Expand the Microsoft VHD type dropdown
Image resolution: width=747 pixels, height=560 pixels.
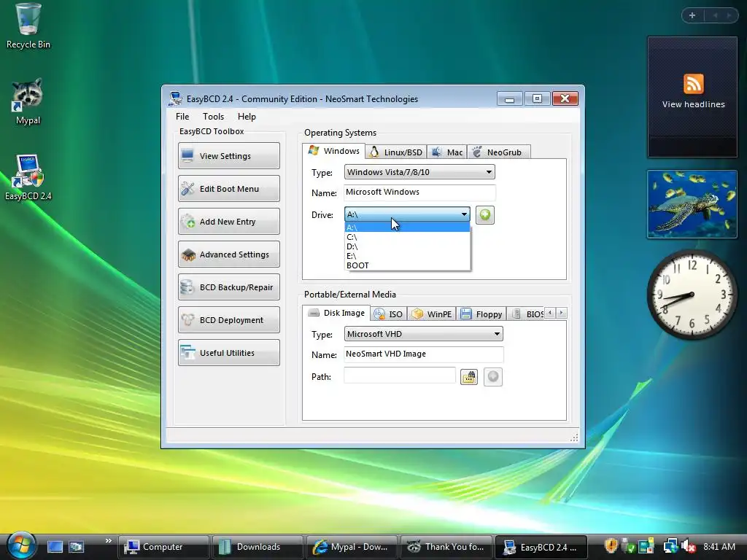(x=423, y=334)
